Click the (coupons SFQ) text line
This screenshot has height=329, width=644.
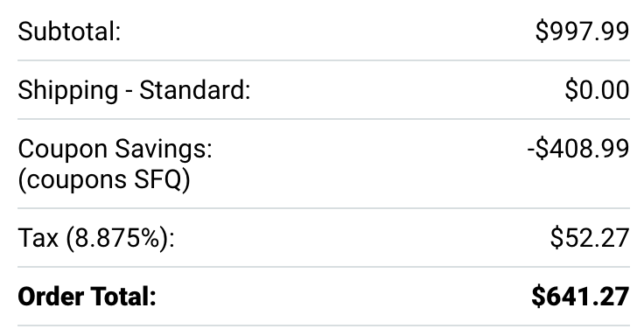(104, 180)
